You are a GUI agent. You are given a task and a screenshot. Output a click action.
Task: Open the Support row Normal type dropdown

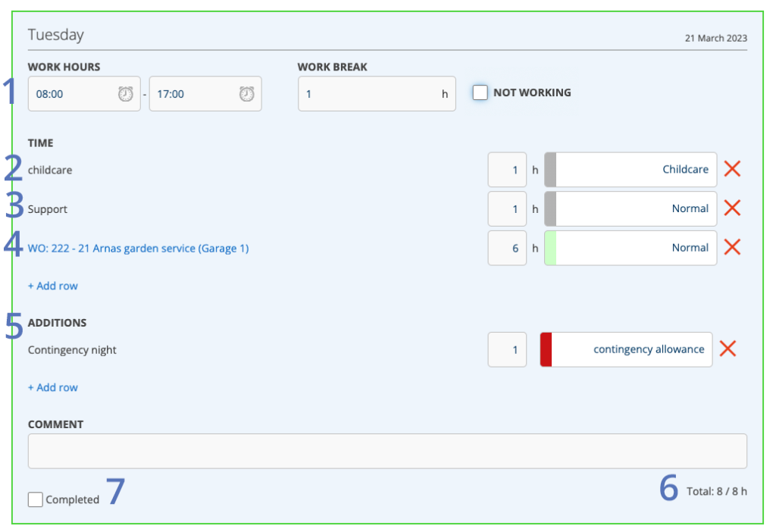(637, 208)
